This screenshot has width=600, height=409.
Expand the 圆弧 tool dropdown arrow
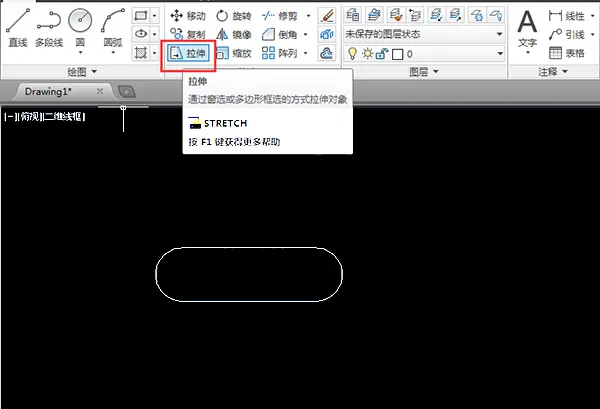pos(113,52)
